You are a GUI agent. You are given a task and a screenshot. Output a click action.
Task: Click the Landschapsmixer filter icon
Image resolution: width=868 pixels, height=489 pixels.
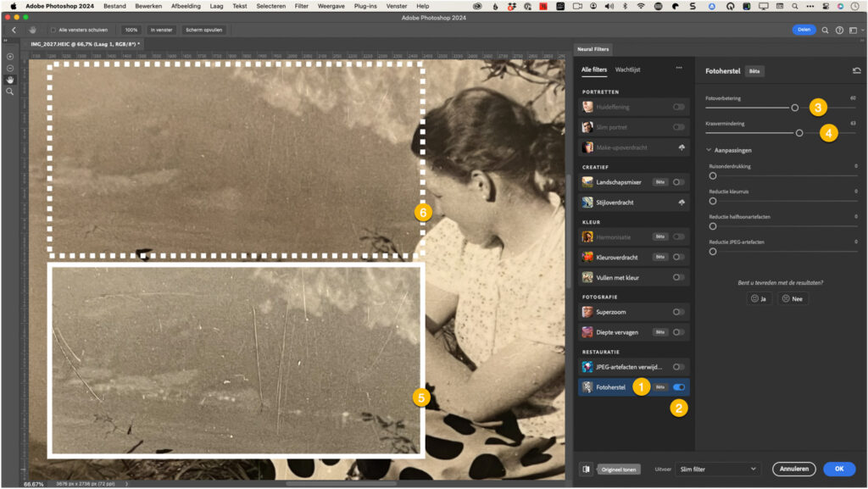point(587,182)
